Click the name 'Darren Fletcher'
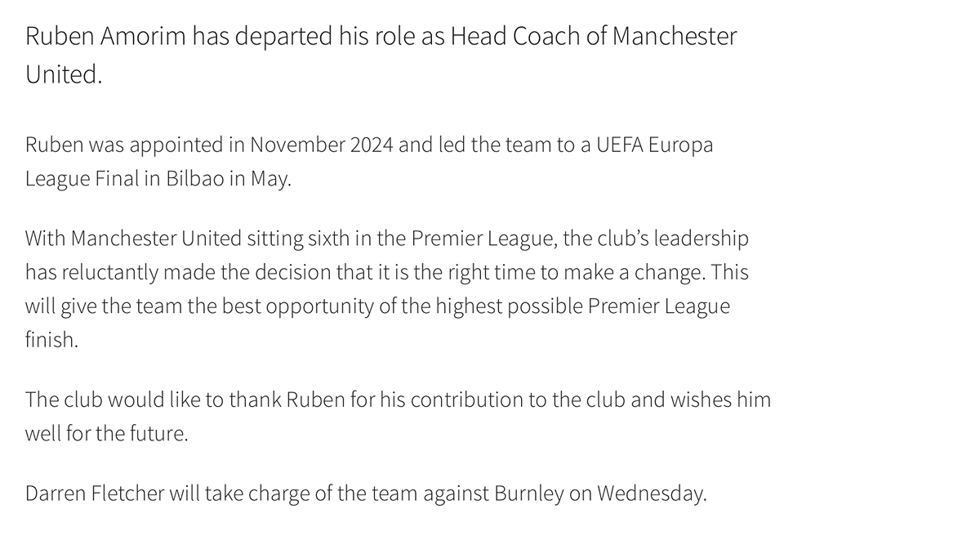Image resolution: width=980 pixels, height=536 pixels. [x=96, y=494]
